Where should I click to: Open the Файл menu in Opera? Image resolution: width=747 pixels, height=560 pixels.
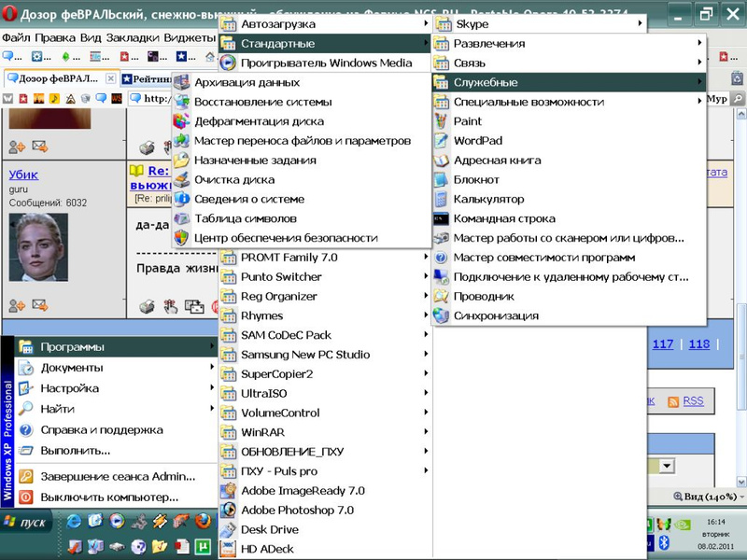tap(16, 37)
